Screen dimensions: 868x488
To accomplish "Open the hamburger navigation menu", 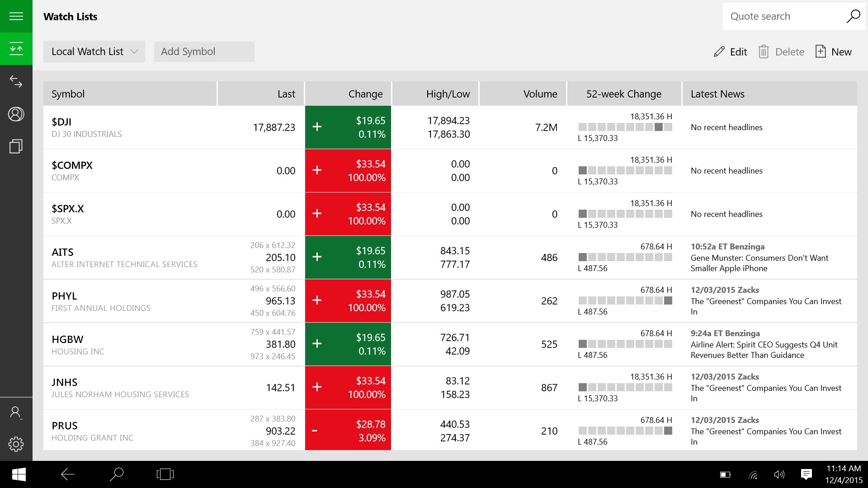I will 16,16.
